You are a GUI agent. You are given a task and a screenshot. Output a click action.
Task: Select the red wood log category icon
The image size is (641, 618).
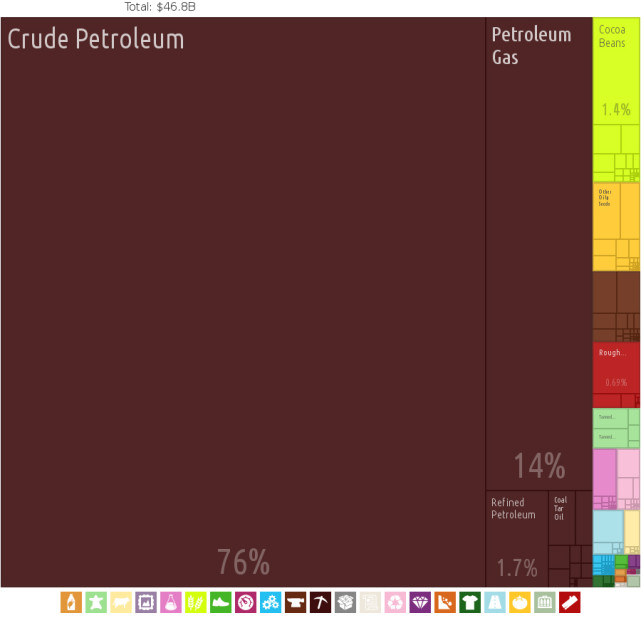point(570,602)
